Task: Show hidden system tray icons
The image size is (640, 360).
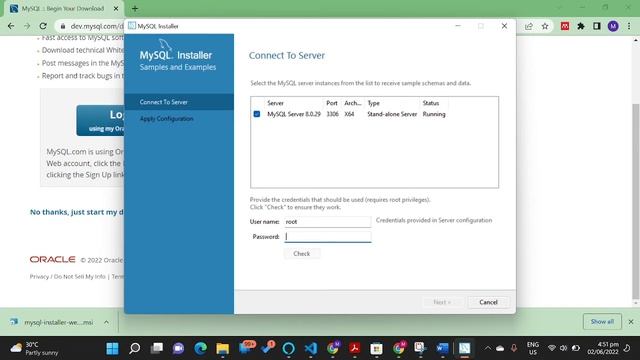Action: 488,348
